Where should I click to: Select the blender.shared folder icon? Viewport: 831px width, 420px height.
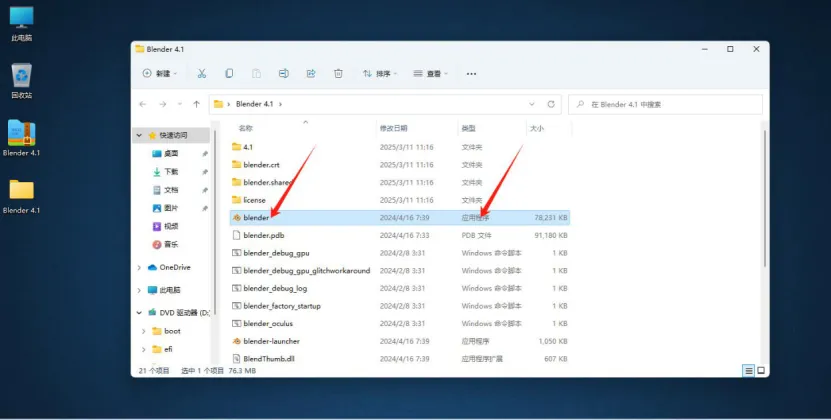(x=236, y=182)
